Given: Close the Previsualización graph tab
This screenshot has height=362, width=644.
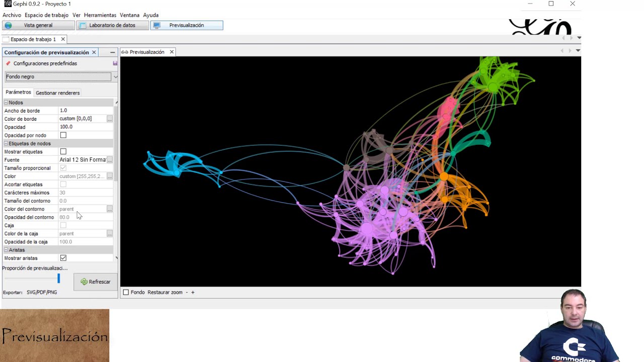Looking at the screenshot, I should [x=172, y=52].
